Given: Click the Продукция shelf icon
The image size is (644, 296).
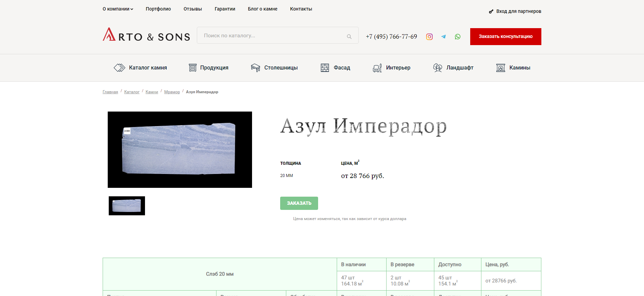Looking at the screenshot, I should tap(192, 68).
